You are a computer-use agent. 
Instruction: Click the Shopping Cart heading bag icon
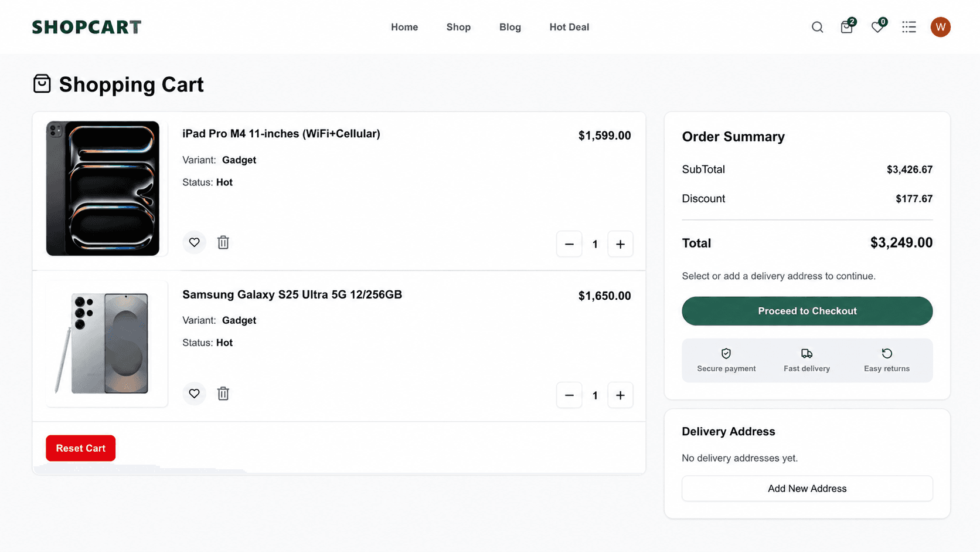coord(42,84)
